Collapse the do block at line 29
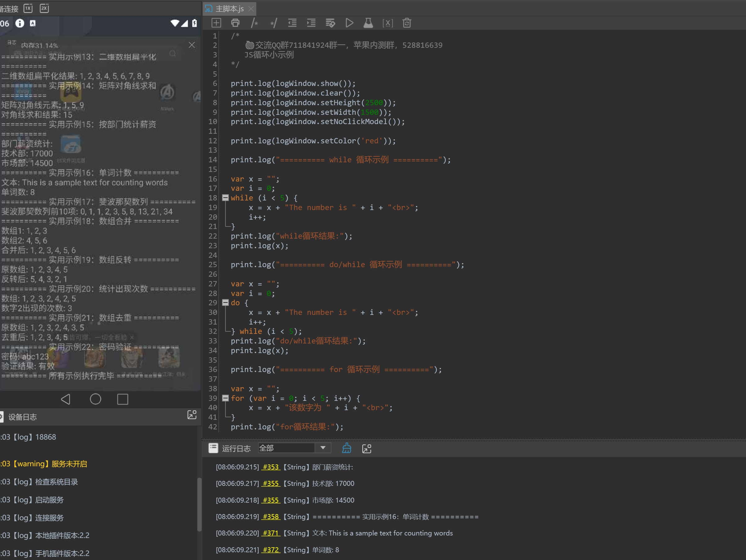 [225, 302]
